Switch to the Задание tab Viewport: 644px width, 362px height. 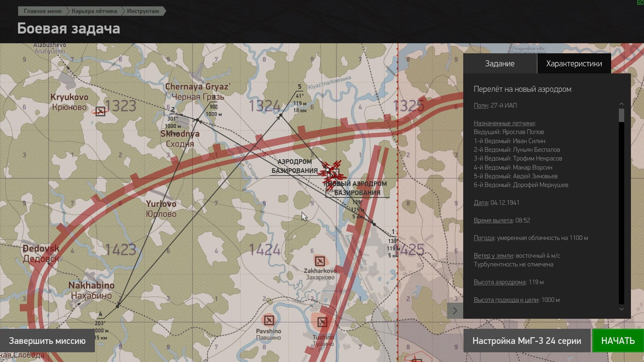500,64
